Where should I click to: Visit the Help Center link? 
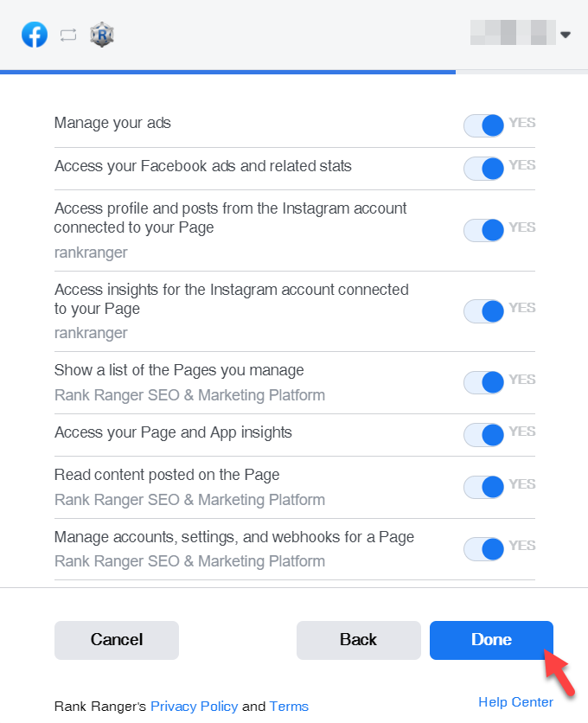coord(515,701)
